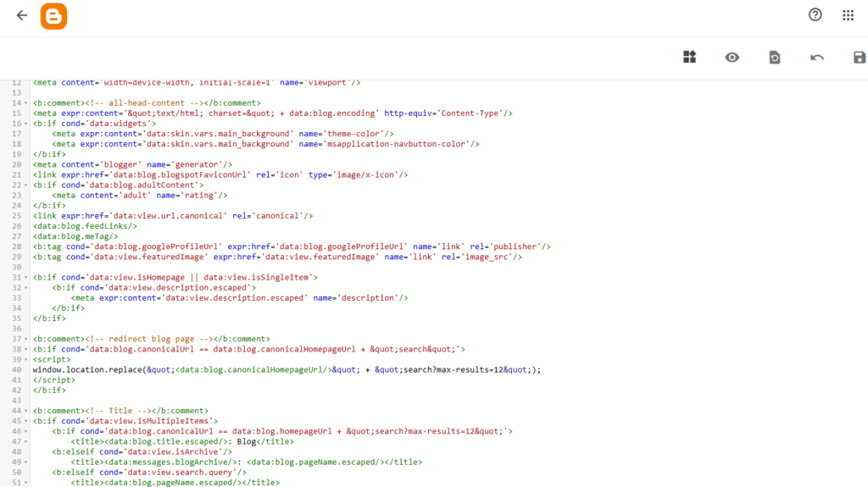
Task: Collapse the title fold at line 47
Action: tap(26, 441)
